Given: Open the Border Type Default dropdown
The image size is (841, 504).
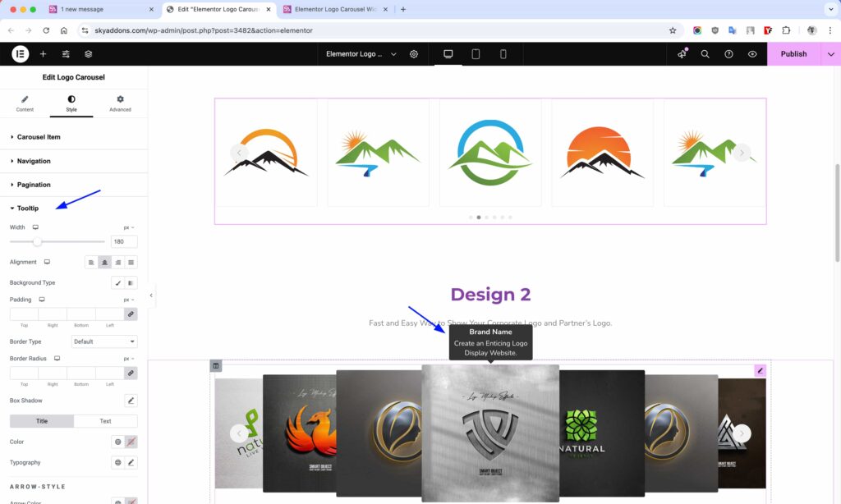Looking at the screenshot, I should [x=104, y=341].
